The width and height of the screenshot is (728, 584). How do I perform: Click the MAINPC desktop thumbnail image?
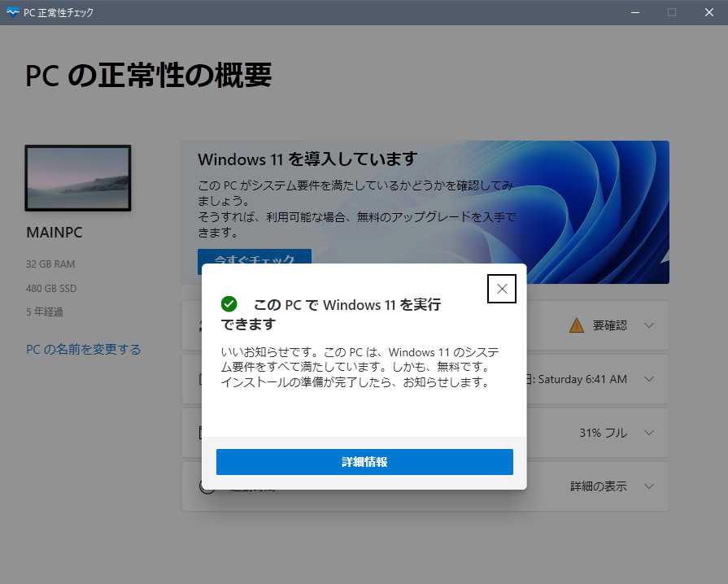(78, 178)
